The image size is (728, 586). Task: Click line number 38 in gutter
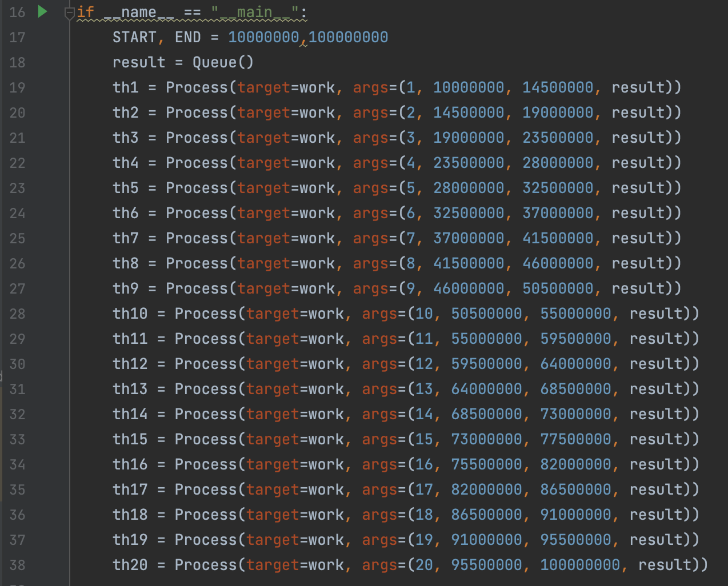tap(17, 565)
